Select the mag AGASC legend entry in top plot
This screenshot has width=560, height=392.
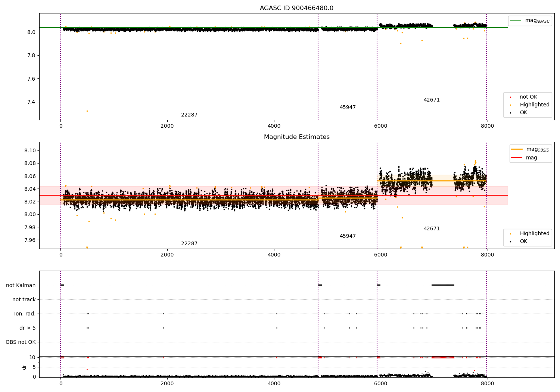pos(530,21)
